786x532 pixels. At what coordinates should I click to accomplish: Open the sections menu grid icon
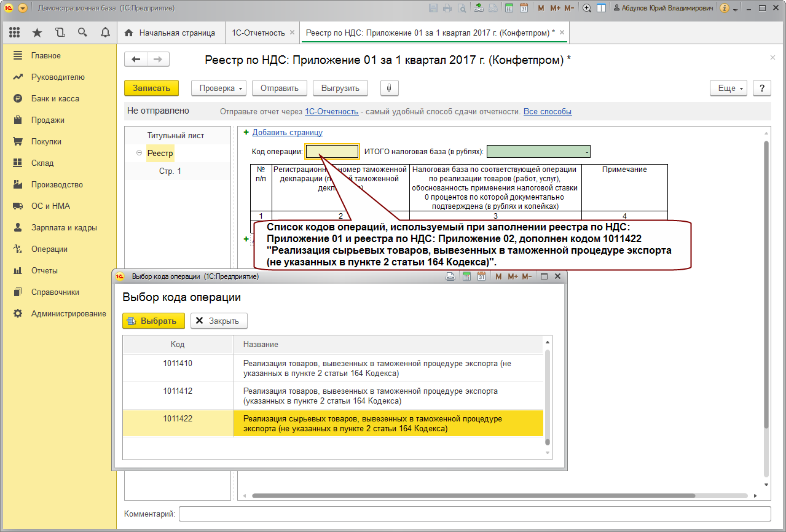pos(15,33)
